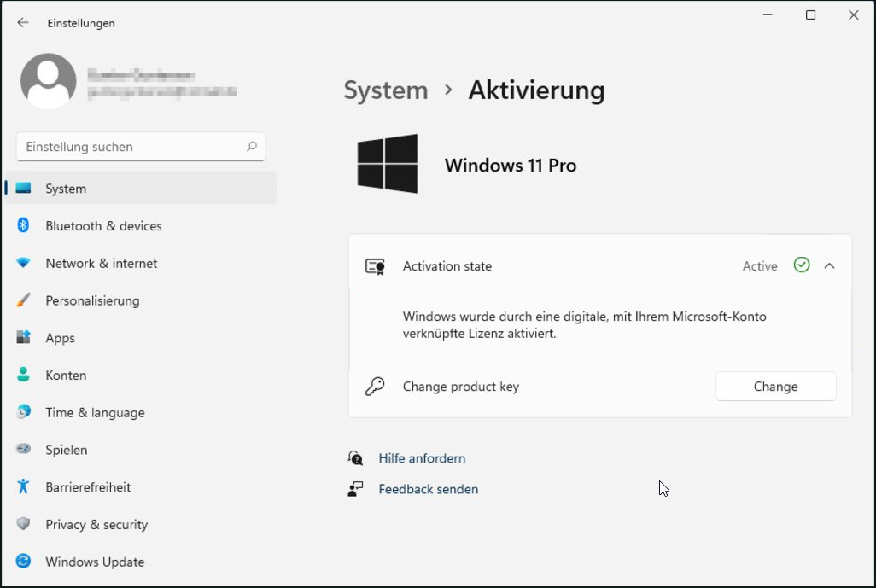Screen dimensions: 876x588
Task: Click the Aktivierung page title
Action: pyautogui.click(x=537, y=90)
